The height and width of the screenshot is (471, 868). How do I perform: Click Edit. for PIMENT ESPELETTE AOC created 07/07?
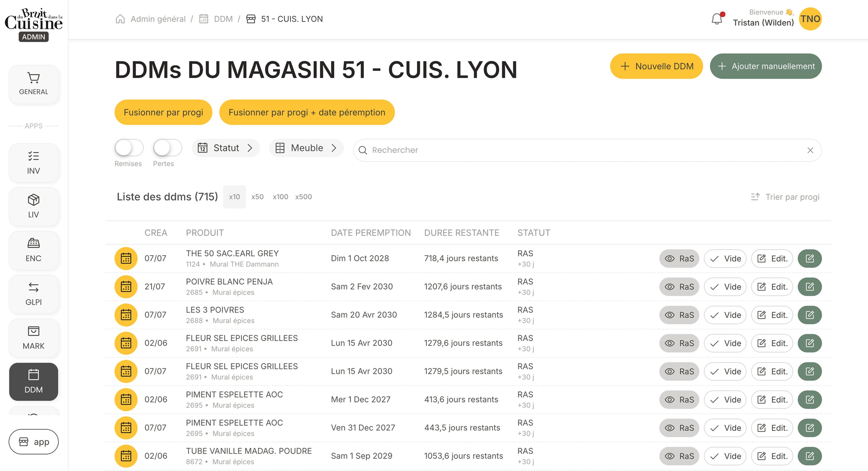tap(772, 428)
